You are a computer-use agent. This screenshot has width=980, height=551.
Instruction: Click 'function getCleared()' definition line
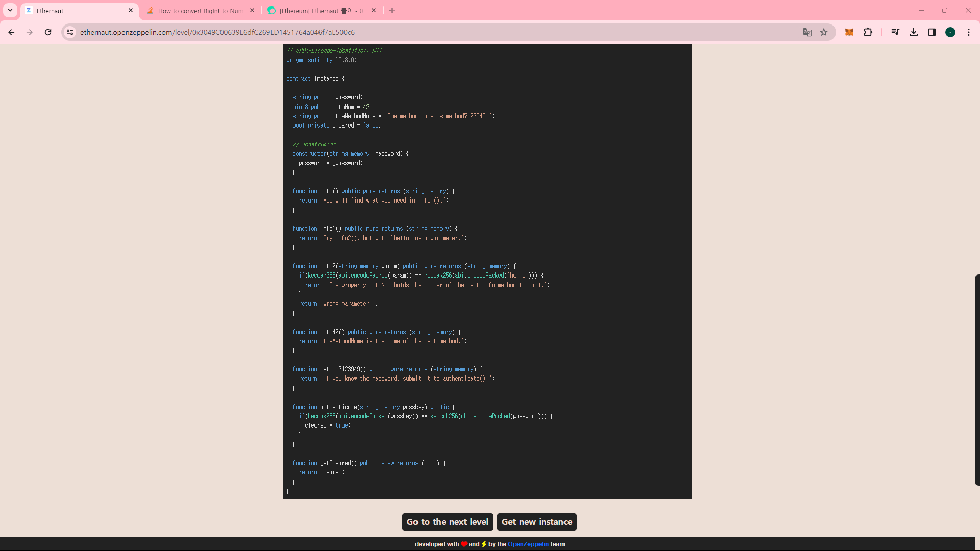pos(369,463)
